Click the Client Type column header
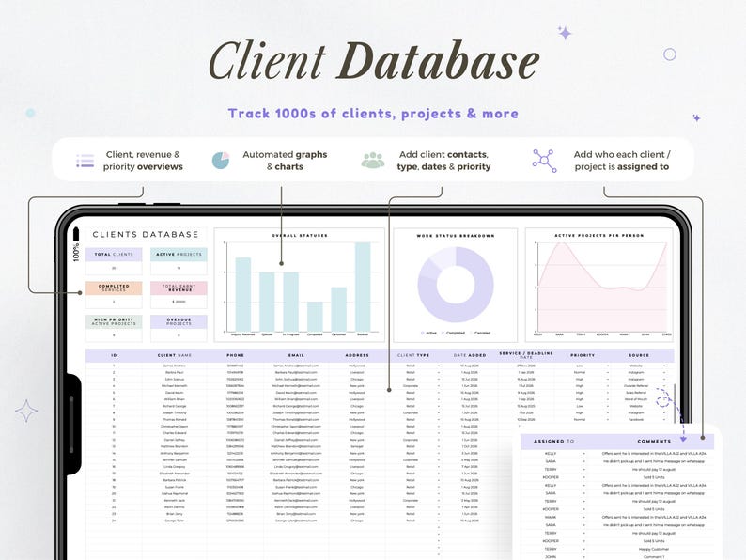Screen dimensions: 746x560 [x=413, y=355]
